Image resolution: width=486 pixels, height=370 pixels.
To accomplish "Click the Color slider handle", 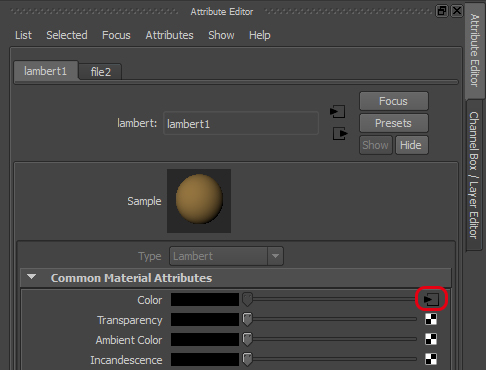I will point(247,299).
